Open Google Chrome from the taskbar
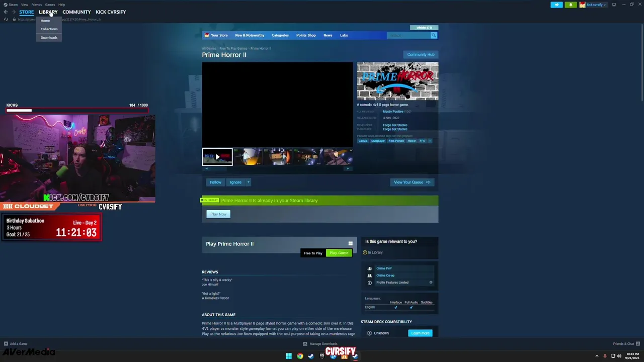 coord(300,356)
